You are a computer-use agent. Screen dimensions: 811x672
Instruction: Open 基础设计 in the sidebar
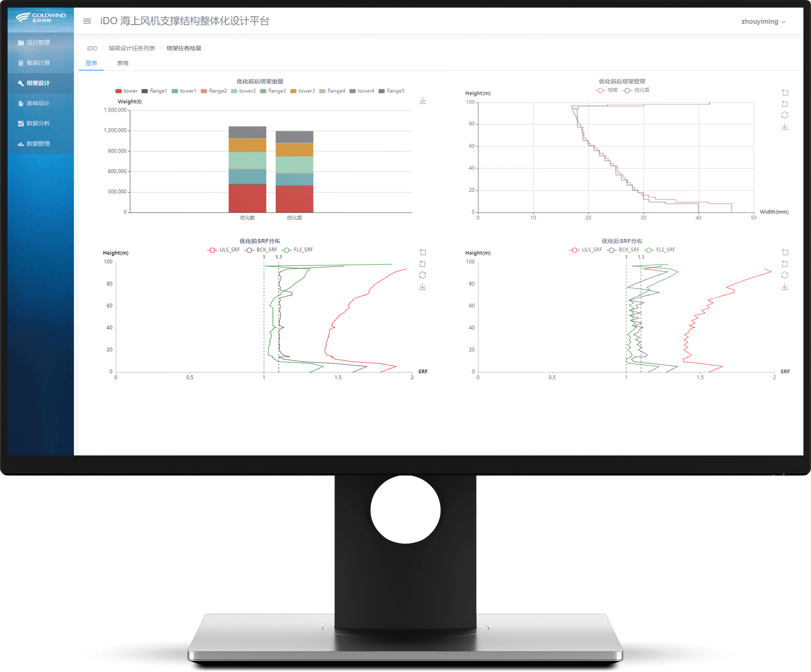click(41, 103)
